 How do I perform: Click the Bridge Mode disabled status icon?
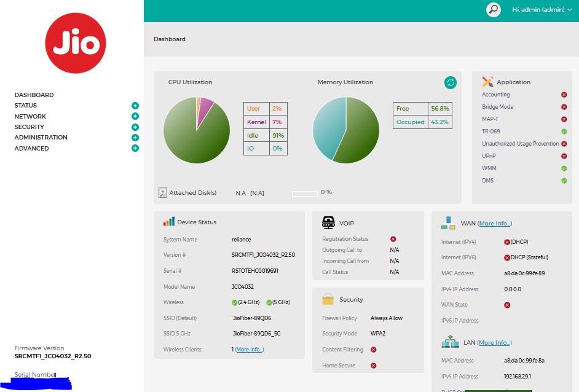pyautogui.click(x=564, y=107)
